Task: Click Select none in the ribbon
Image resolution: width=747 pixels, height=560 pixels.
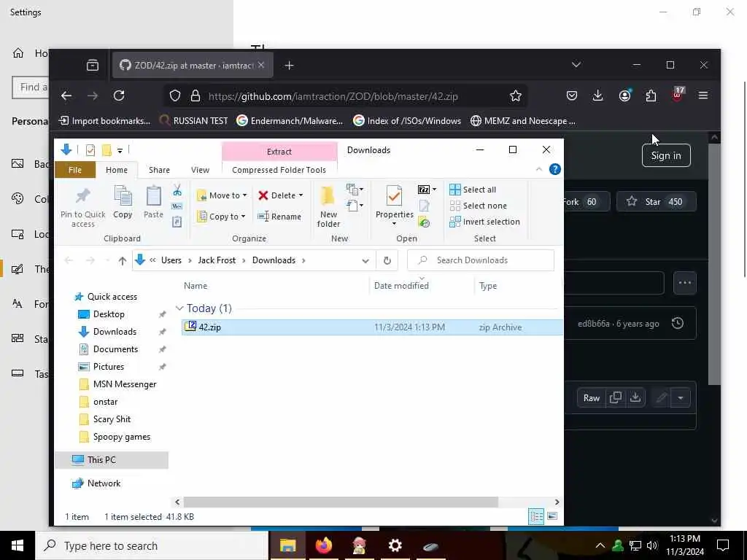Action: (x=479, y=206)
